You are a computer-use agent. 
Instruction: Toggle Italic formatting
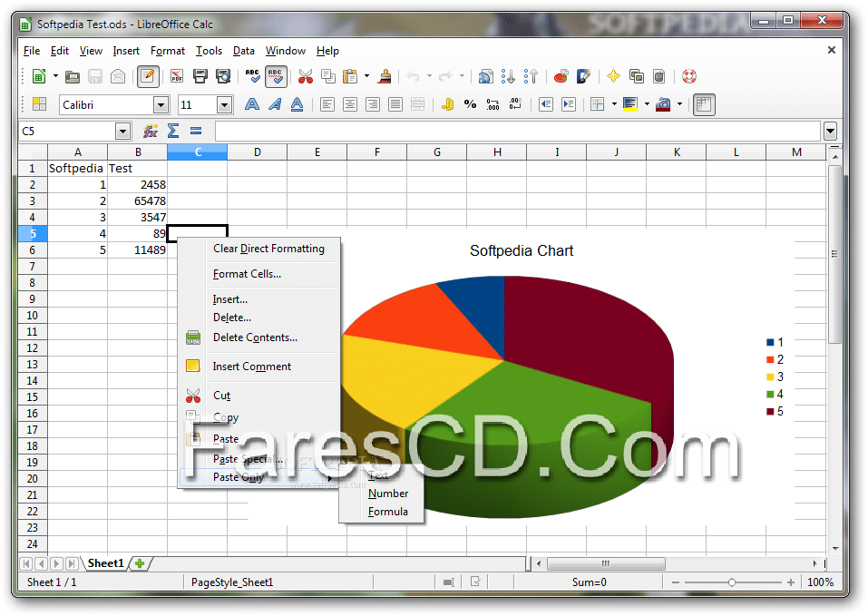pos(275,104)
